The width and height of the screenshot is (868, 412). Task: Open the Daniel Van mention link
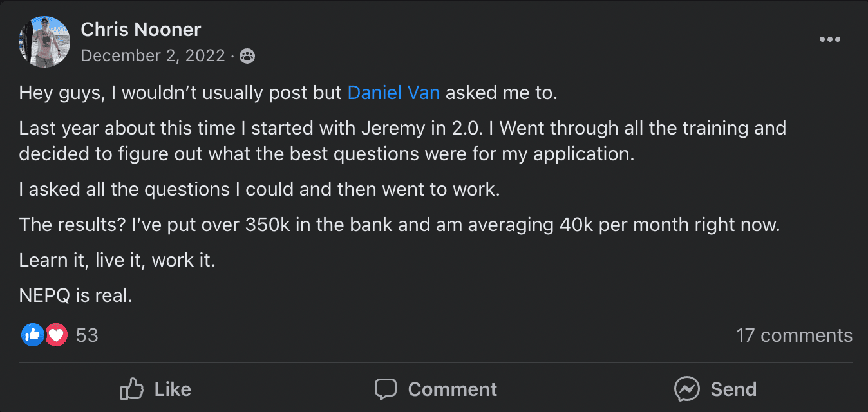click(x=393, y=93)
